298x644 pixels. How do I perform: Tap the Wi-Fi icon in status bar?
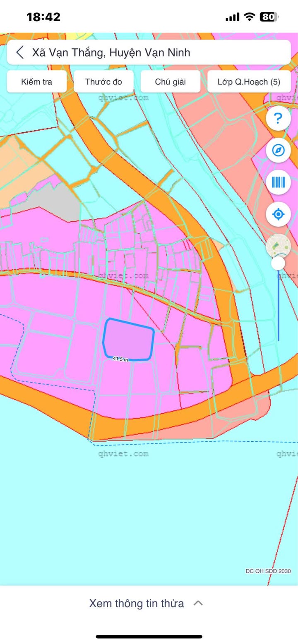pos(249,17)
